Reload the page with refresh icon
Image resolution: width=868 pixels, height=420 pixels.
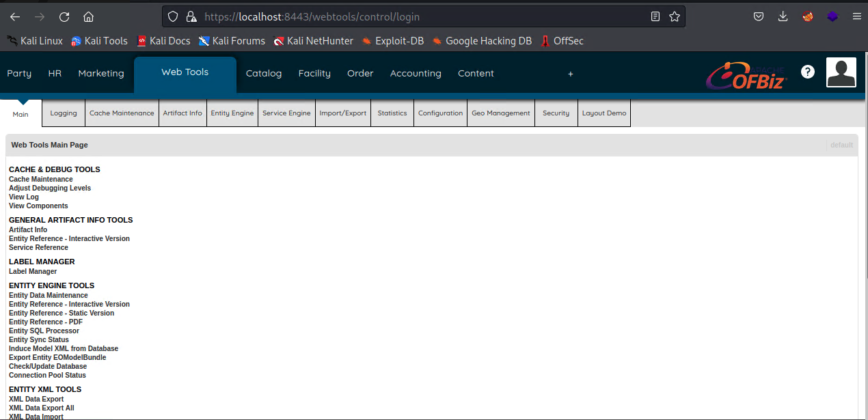(64, 16)
